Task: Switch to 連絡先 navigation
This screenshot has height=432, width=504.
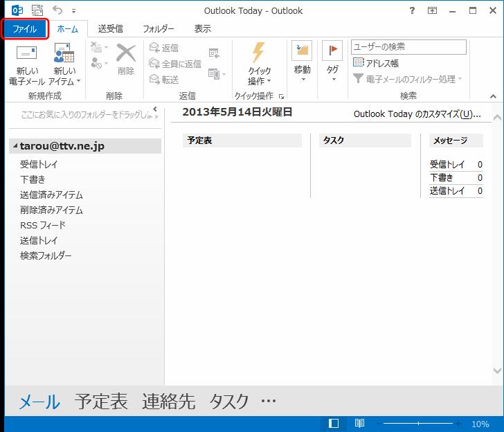Action: tap(168, 402)
